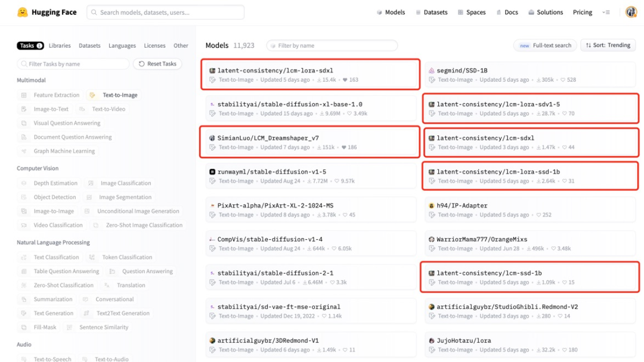Screen dimensions: 644x362
Task: Click the segmind/SSD-1B avatar icon
Action: [431, 71]
